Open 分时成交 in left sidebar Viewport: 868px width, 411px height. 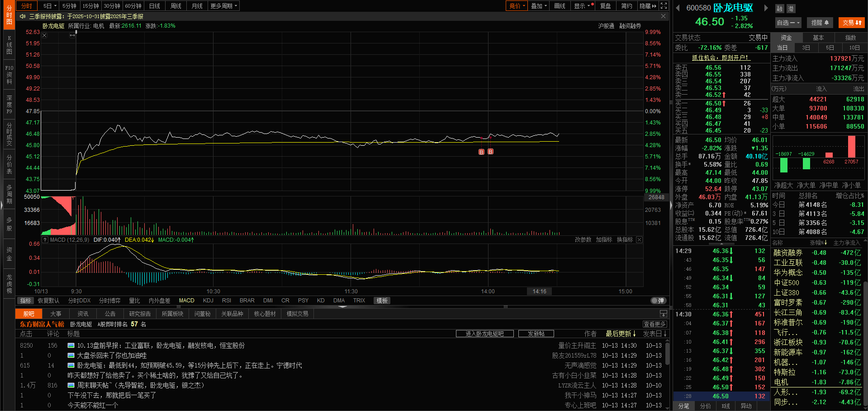coord(9,134)
